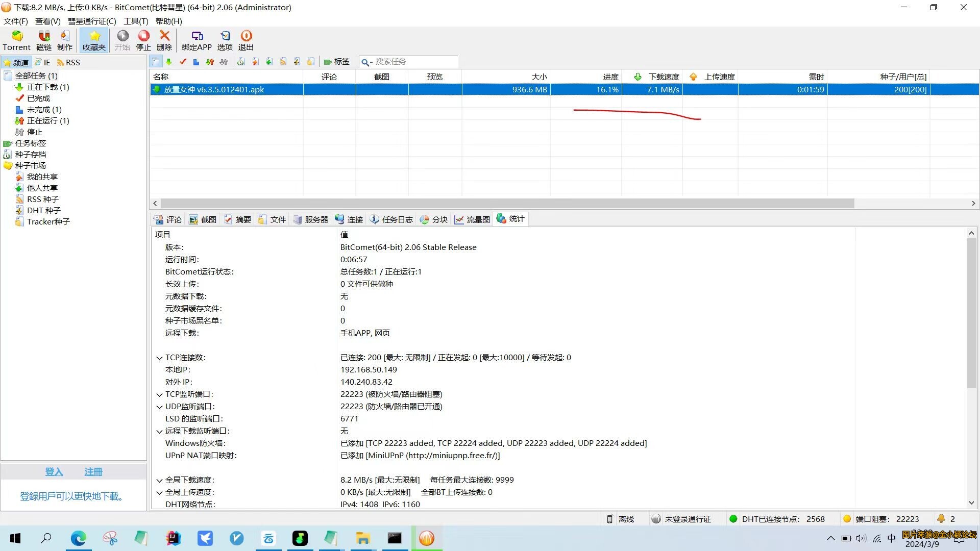Open the 评论 detail tab

(168, 219)
